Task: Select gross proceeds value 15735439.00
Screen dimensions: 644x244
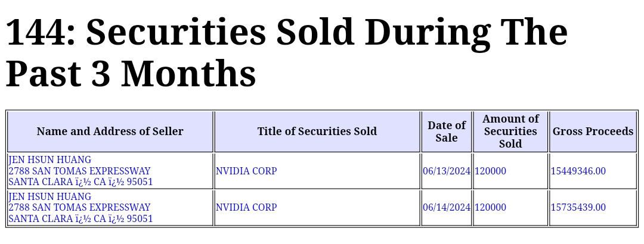Action: (578, 208)
